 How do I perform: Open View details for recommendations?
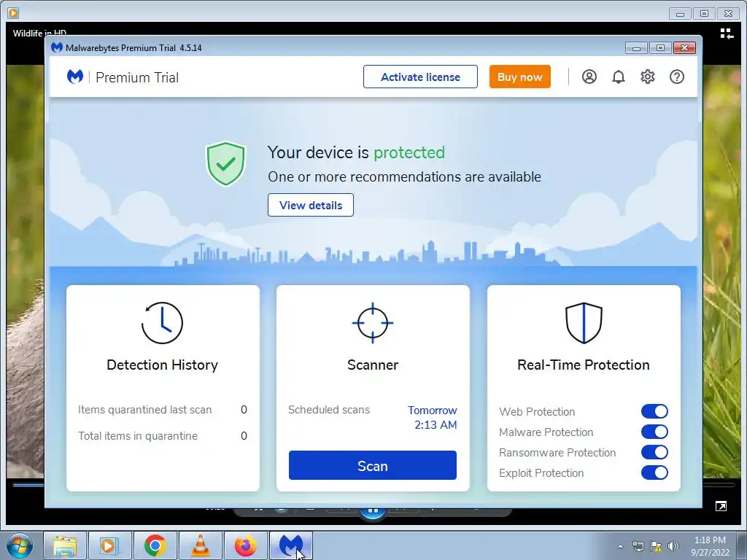pos(311,205)
